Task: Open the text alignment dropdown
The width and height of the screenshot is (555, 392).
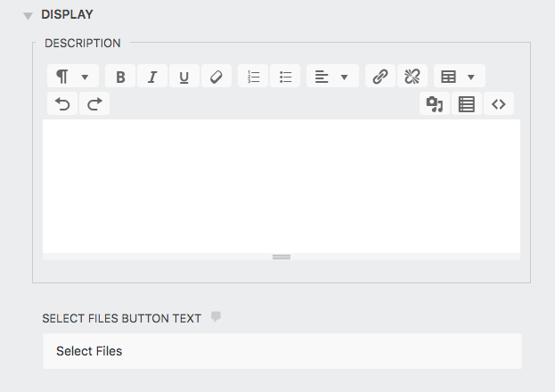Action: 332,76
